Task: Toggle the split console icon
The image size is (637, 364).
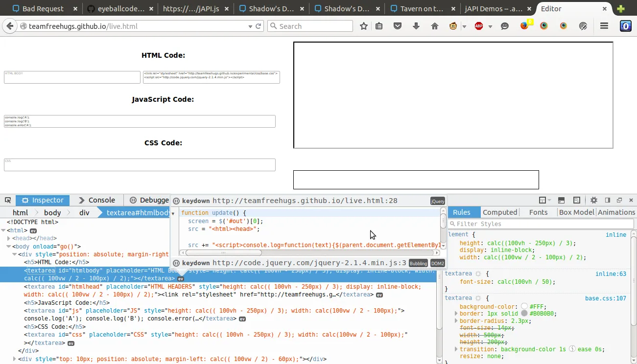Action: 561,200
